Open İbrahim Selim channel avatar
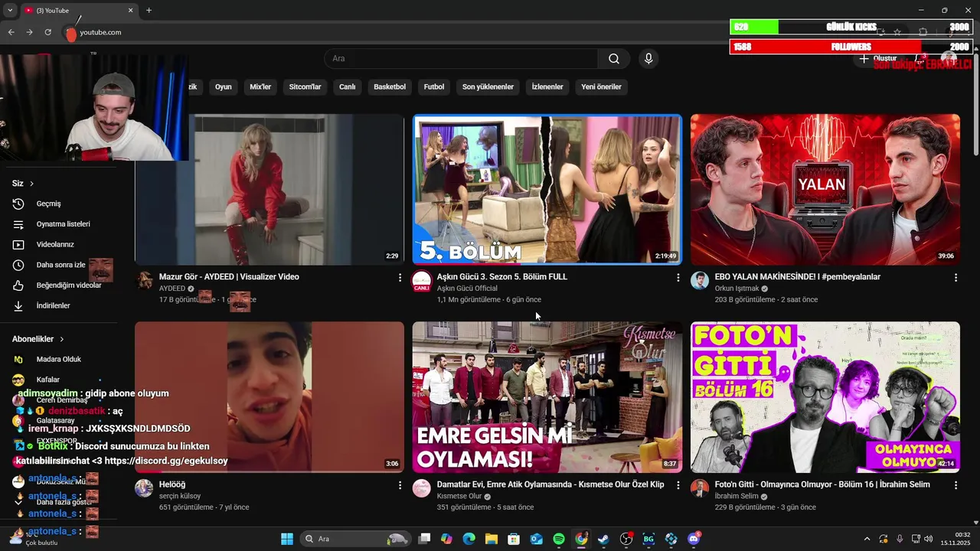This screenshot has width=980, height=551. pos(700,488)
